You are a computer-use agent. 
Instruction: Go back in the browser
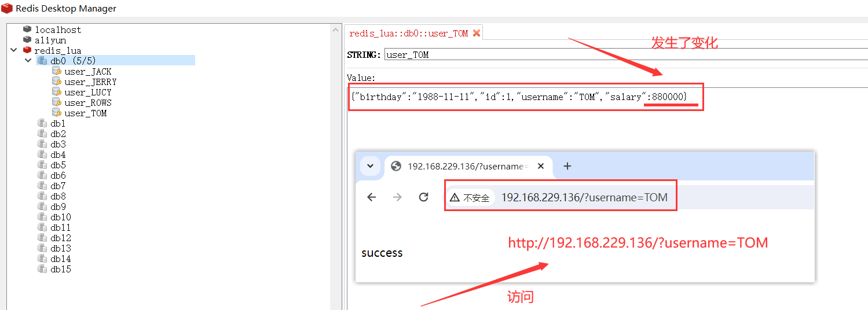pos(372,197)
